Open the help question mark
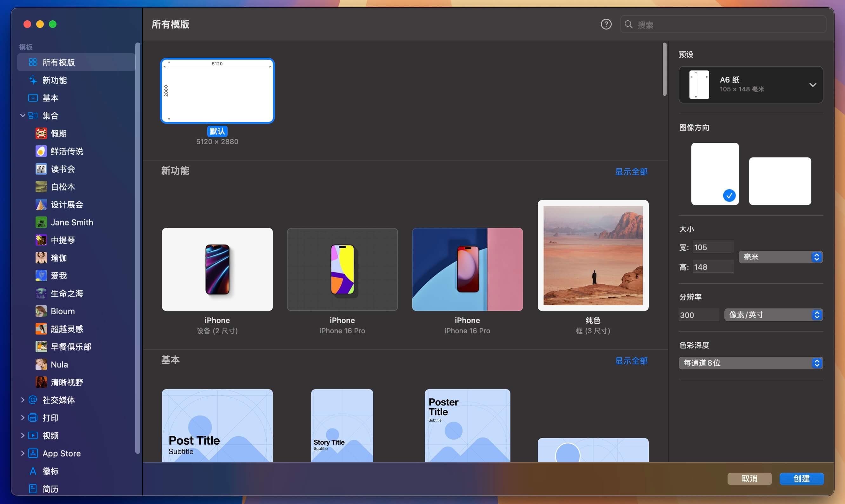Screen dimensions: 845x504 (x=606, y=24)
